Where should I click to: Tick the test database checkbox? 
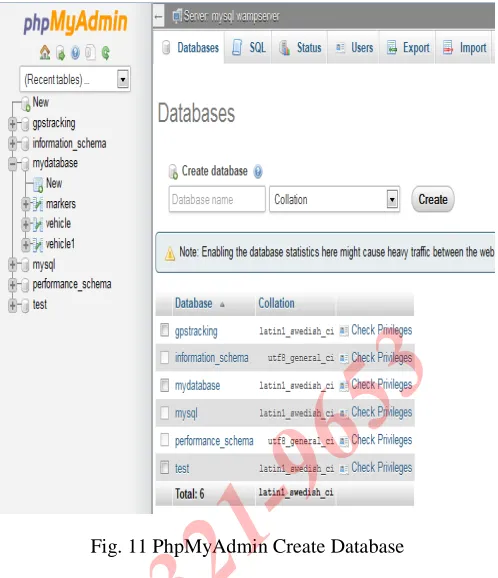[165, 467]
